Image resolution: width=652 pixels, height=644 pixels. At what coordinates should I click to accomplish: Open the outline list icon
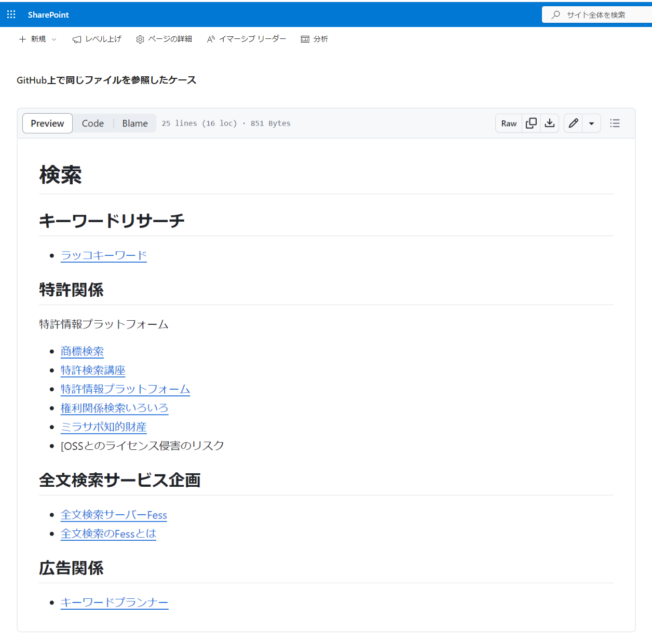[x=615, y=124]
